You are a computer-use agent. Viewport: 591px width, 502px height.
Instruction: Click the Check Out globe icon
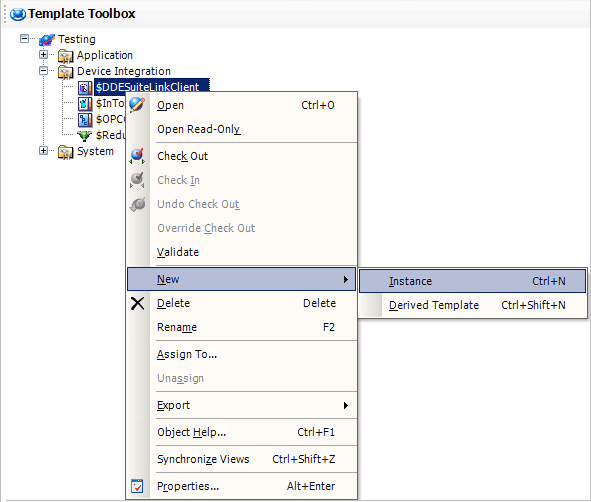pos(137,156)
